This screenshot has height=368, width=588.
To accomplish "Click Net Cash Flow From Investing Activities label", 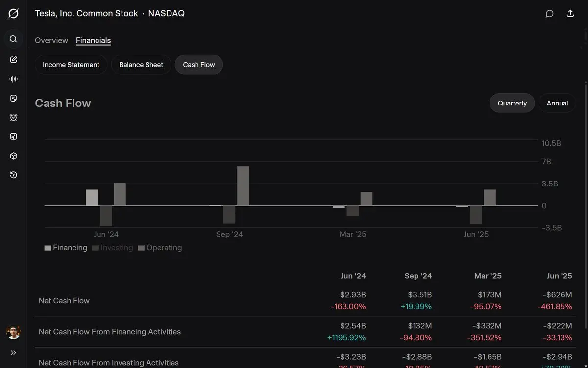I will tap(109, 363).
